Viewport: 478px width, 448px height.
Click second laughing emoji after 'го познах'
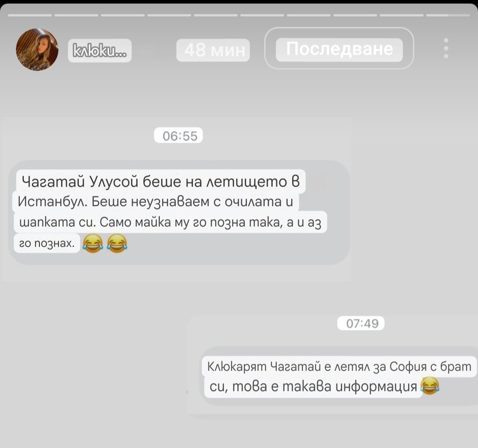tap(117, 243)
